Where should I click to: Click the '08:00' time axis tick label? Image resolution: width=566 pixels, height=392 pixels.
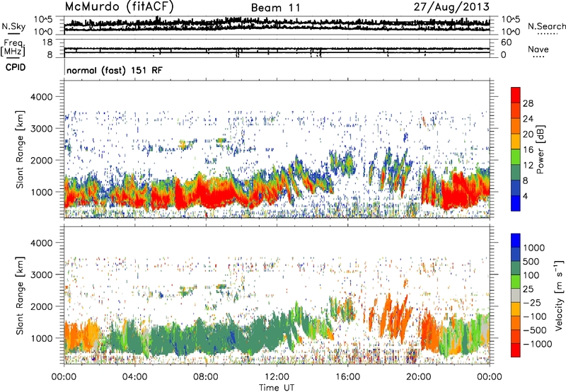(206, 377)
